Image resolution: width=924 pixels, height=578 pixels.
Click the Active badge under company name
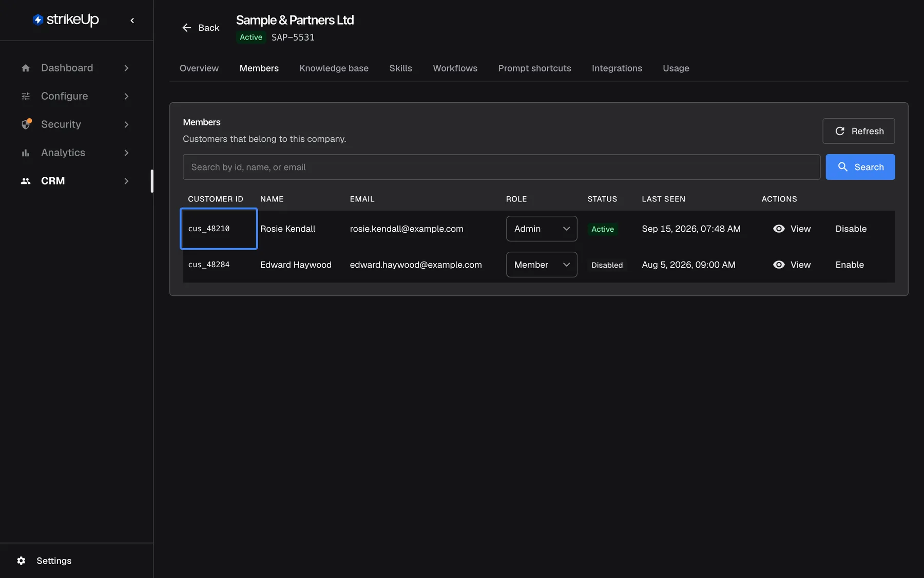(x=251, y=38)
